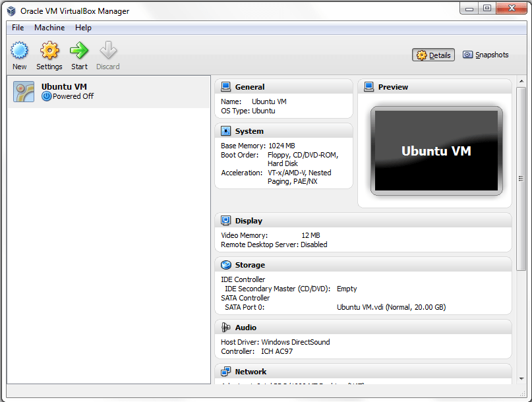This screenshot has height=402, width=532.
Task: Click the Network section icon
Action: (225, 372)
